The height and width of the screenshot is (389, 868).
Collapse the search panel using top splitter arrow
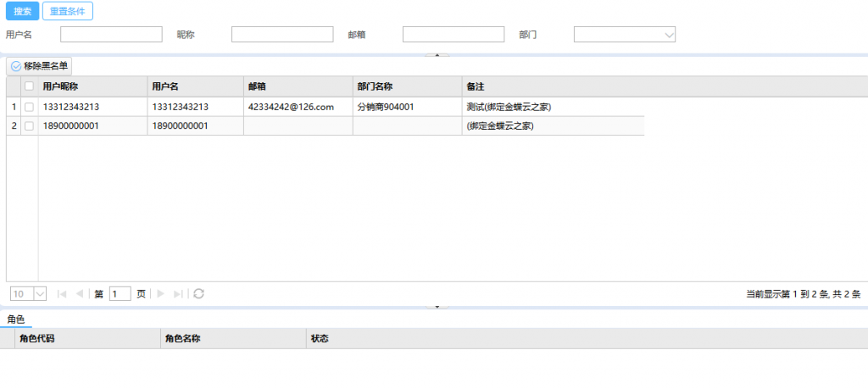[437, 54]
